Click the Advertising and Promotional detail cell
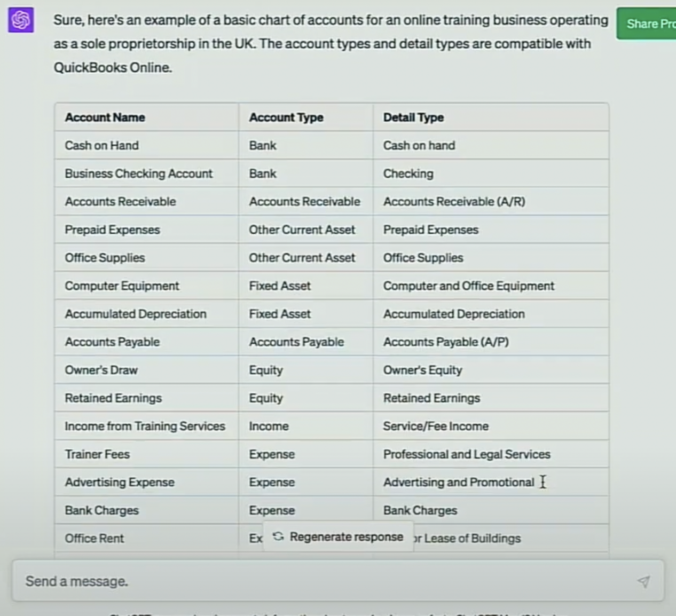This screenshot has height=616, width=676. pos(458,483)
